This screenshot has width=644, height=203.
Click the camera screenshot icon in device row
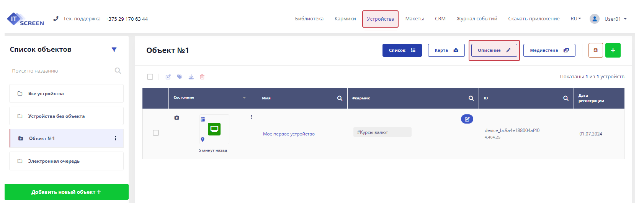pyautogui.click(x=177, y=118)
